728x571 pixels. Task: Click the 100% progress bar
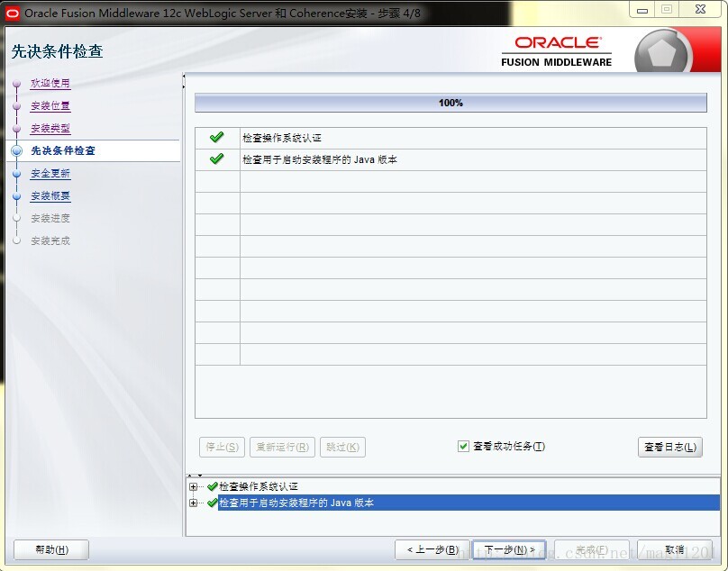tap(450, 103)
